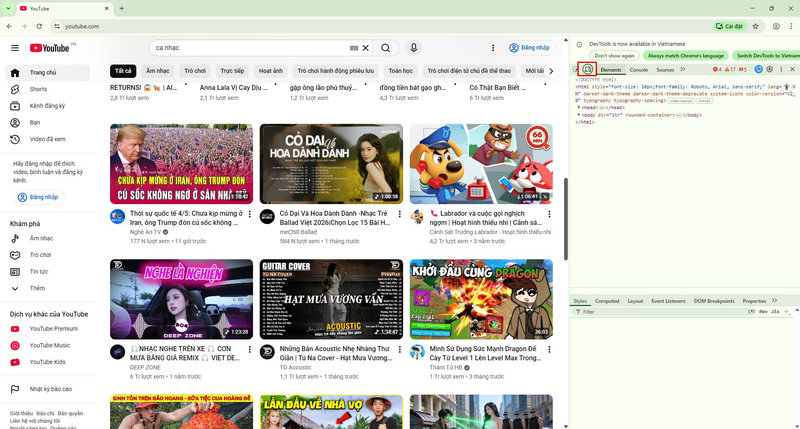
Task: Click in the YouTube search box
Action: (250, 48)
